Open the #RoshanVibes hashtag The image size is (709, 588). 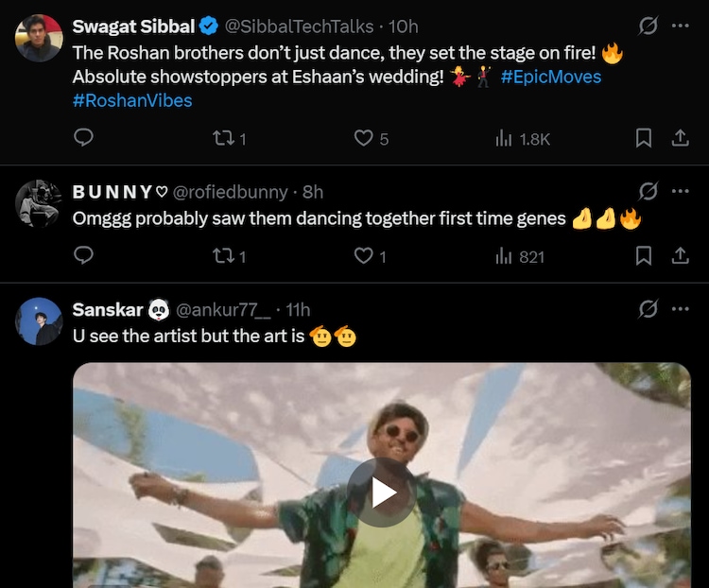(x=132, y=100)
